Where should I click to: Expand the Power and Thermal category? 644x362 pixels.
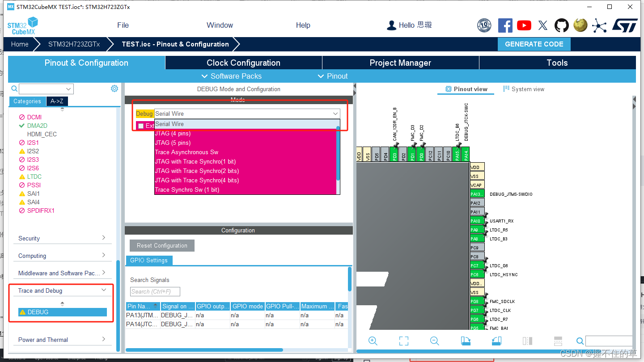click(62, 340)
